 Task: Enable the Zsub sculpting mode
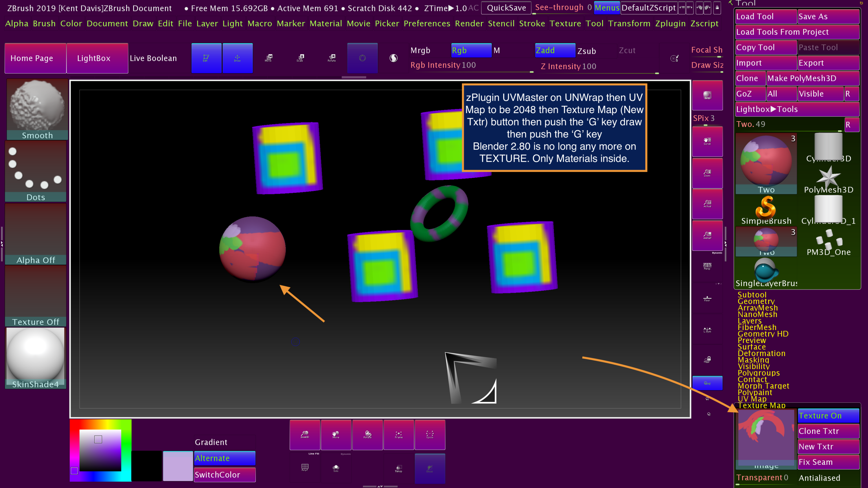(x=586, y=51)
